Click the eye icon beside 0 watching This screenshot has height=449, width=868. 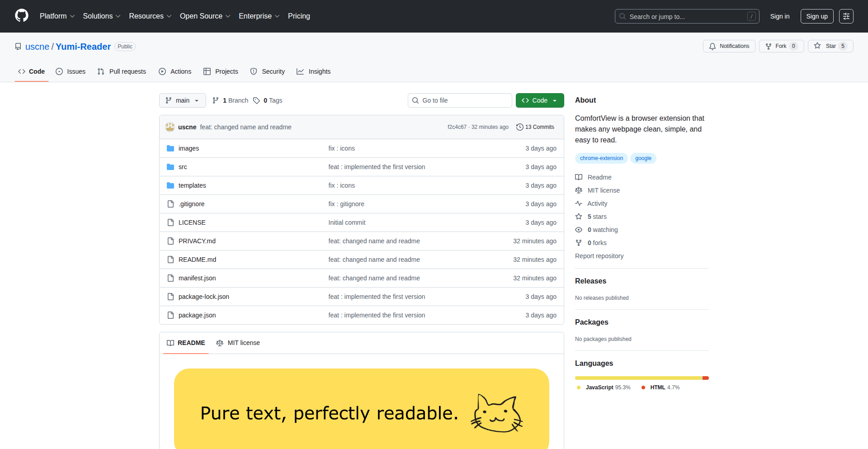coord(579,230)
